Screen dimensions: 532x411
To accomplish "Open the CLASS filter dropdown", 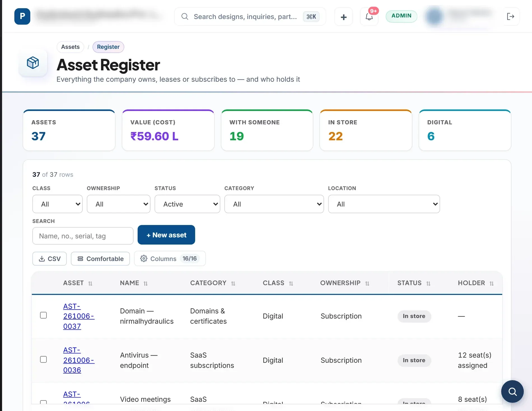I will [x=57, y=204].
